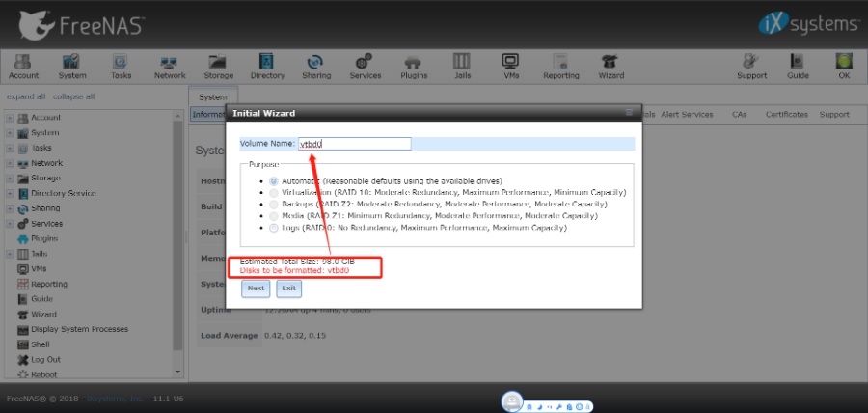Click the FreeNAS logo in header
Viewport: 868px width, 413px height.
click(81, 25)
